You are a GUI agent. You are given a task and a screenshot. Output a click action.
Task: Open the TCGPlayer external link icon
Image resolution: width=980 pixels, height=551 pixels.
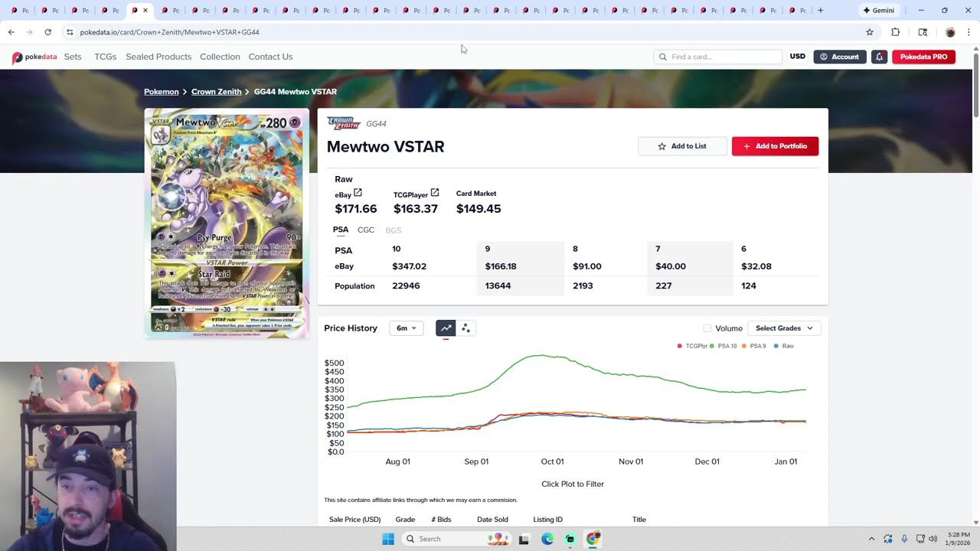pyautogui.click(x=435, y=193)
